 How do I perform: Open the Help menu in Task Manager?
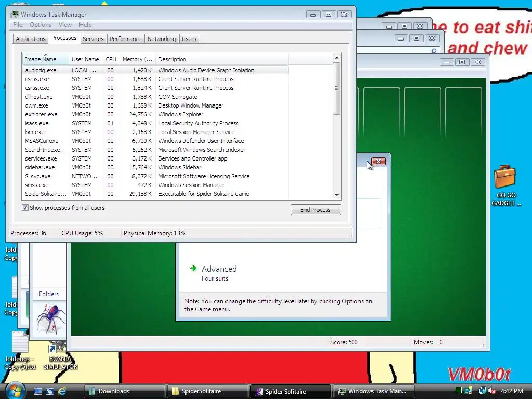[x=85, y=25]
